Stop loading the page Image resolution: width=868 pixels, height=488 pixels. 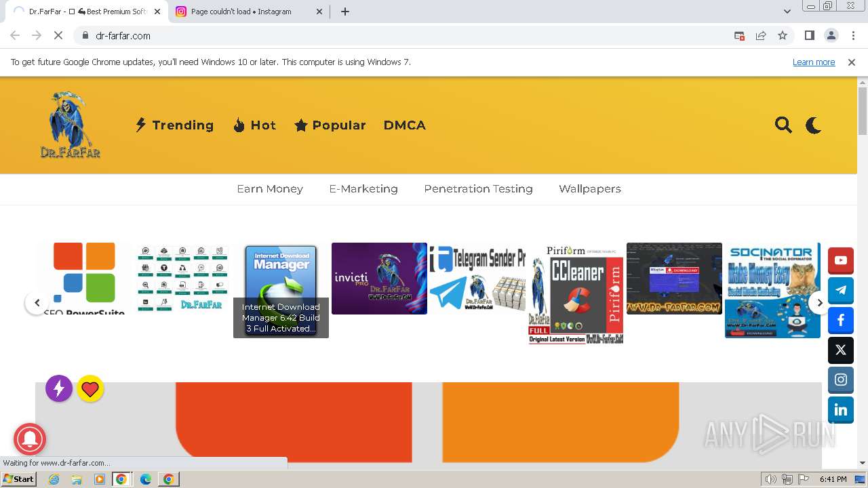click(x=58, y=36)
